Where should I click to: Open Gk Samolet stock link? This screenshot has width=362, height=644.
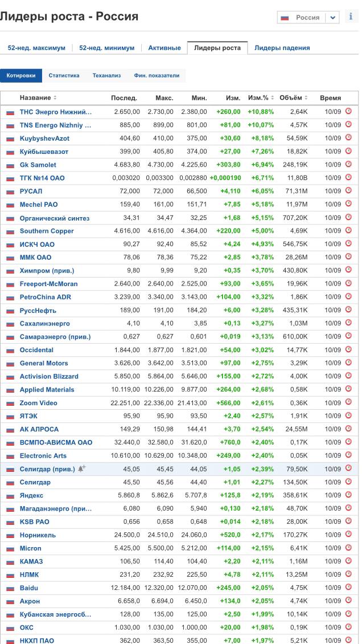click(x=38, y=165)
